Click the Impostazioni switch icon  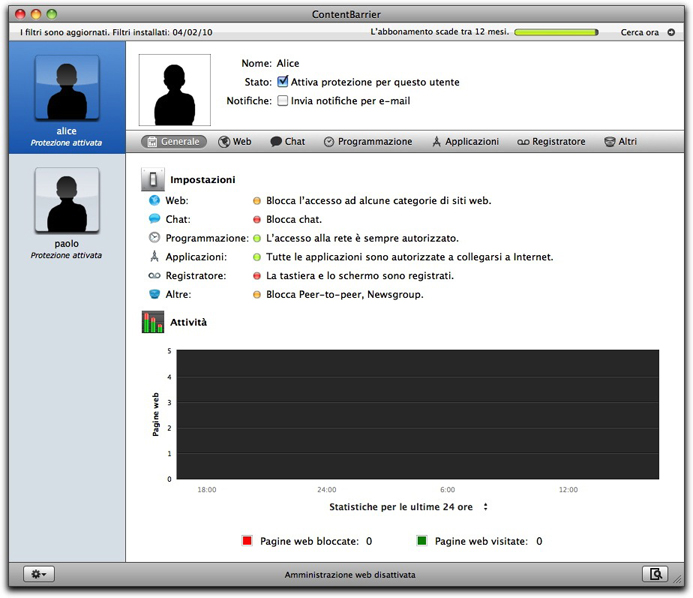point(153,179)
